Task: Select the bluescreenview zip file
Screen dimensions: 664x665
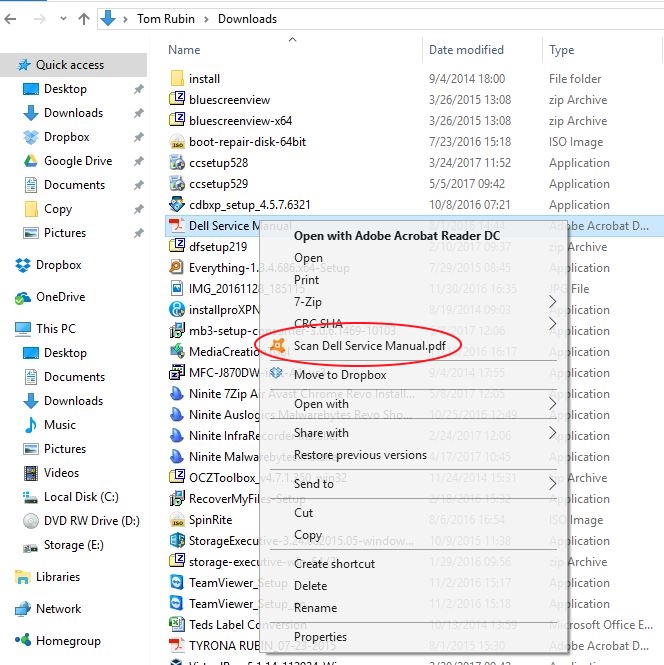Action: pos(229,100)
